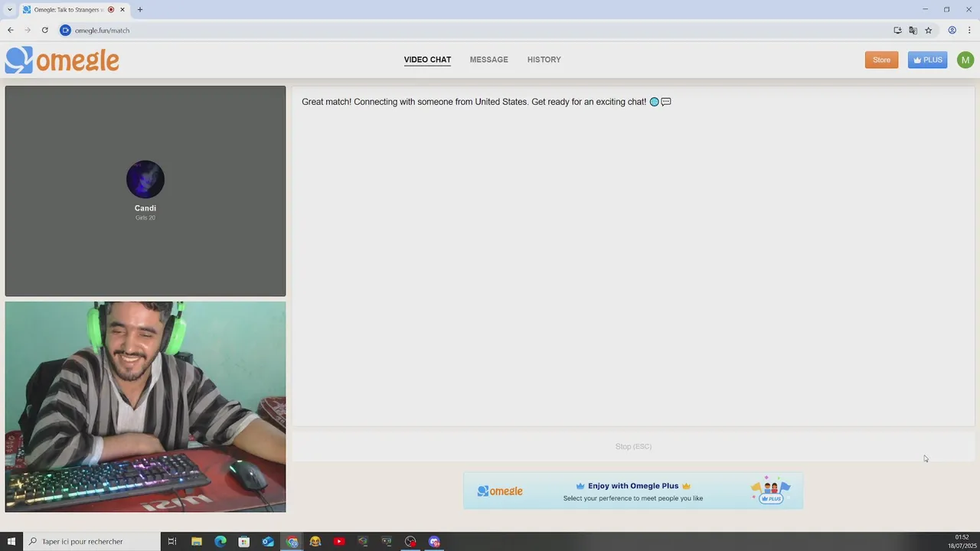Open Microsoft Edge from the taskbar

tap(220, 542)
